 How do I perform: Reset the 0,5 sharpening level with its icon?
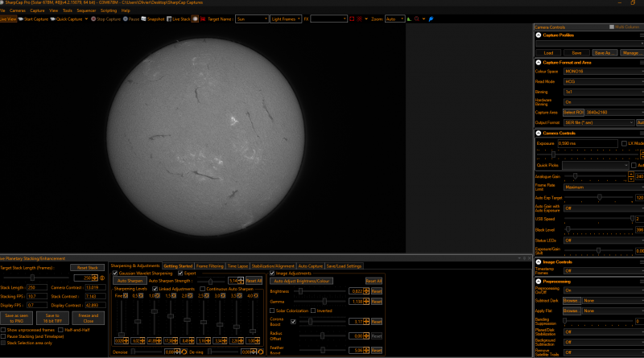tap(141, 295)
